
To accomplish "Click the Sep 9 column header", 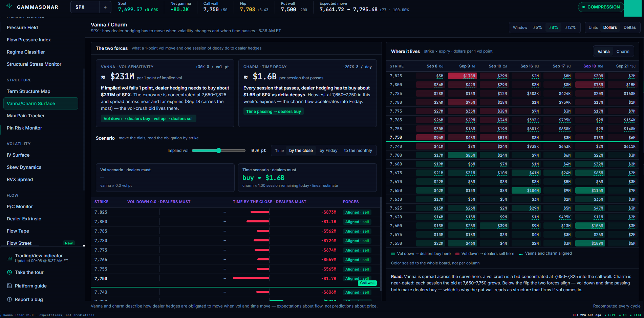I will coord(467,66).
